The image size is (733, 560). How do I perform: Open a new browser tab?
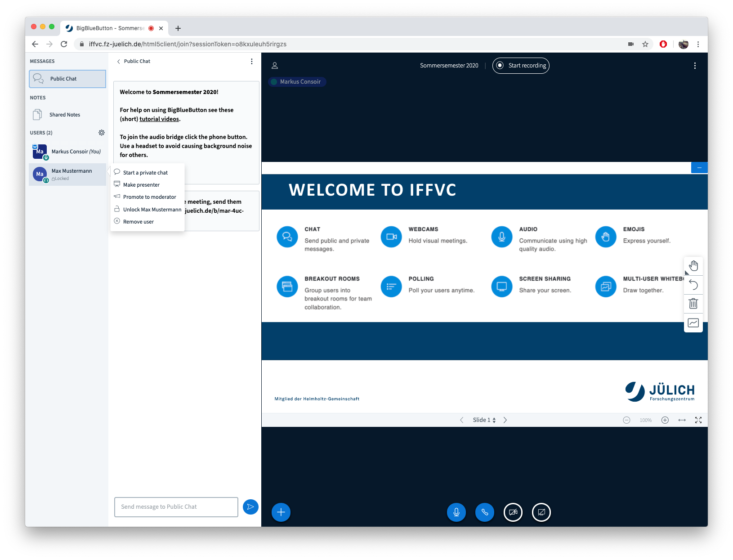pos(178,28)
